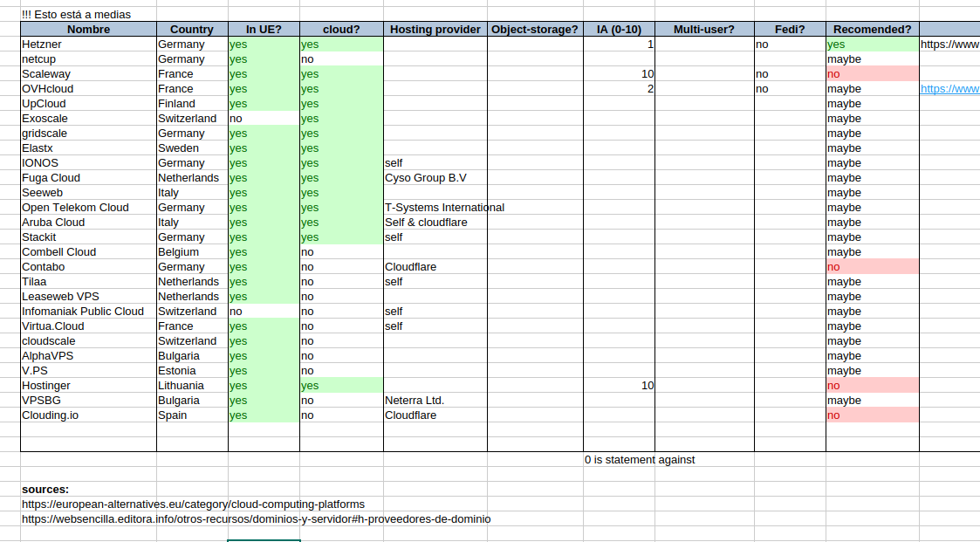
Task: Select the 'IA (0-10)' header cell
Action: 619,30
